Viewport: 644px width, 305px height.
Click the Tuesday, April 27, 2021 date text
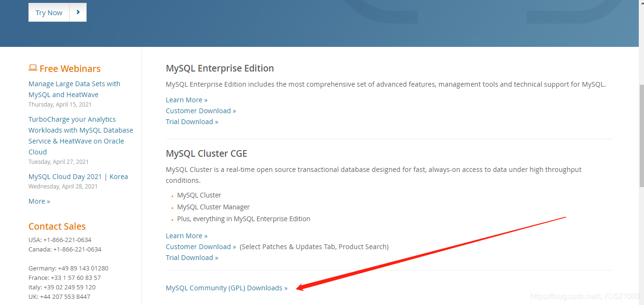coord(58,161)
